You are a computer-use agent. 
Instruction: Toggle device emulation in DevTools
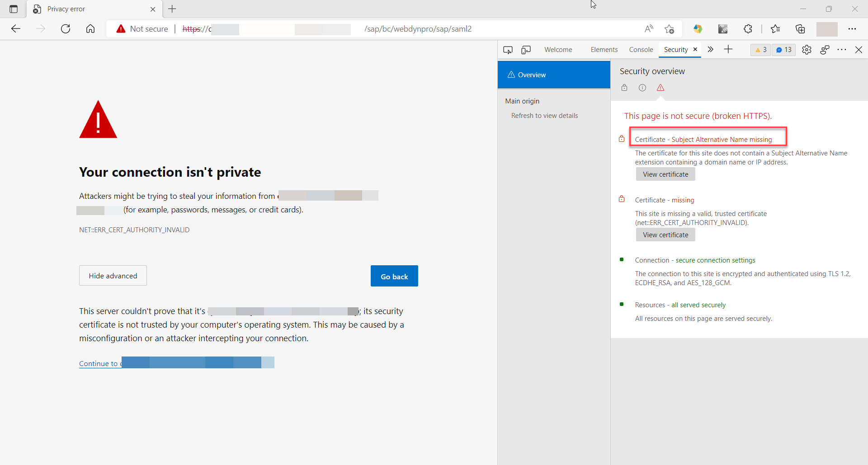click(526, 50)
